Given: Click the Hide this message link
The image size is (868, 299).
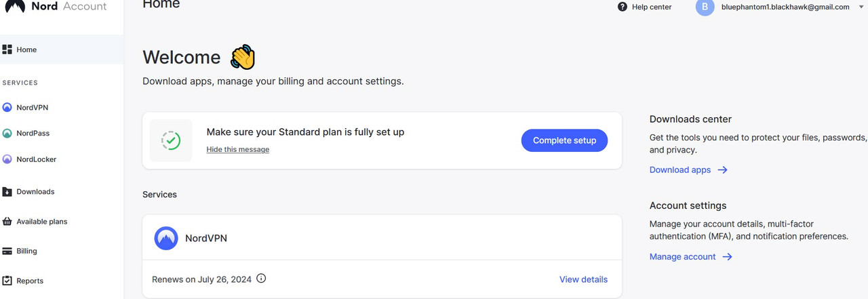Looking at the screenshot, I should click(237, 149).
